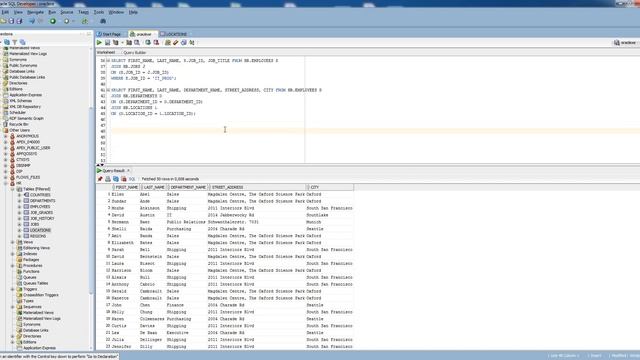Viewport: 640px width, 360px height.
Task: Switch to the Start Page tab
Action: click(x=110, y=34)
